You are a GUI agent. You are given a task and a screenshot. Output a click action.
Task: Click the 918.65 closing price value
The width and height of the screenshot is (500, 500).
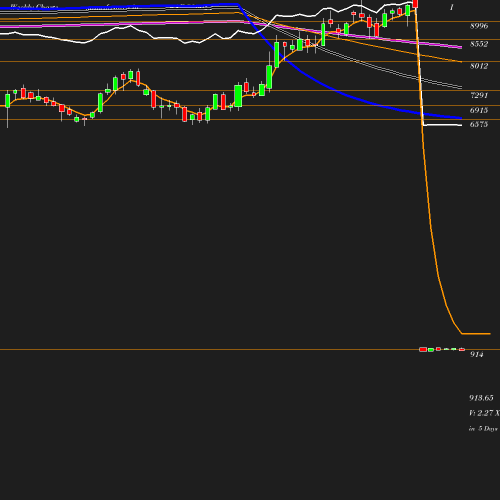481,398
